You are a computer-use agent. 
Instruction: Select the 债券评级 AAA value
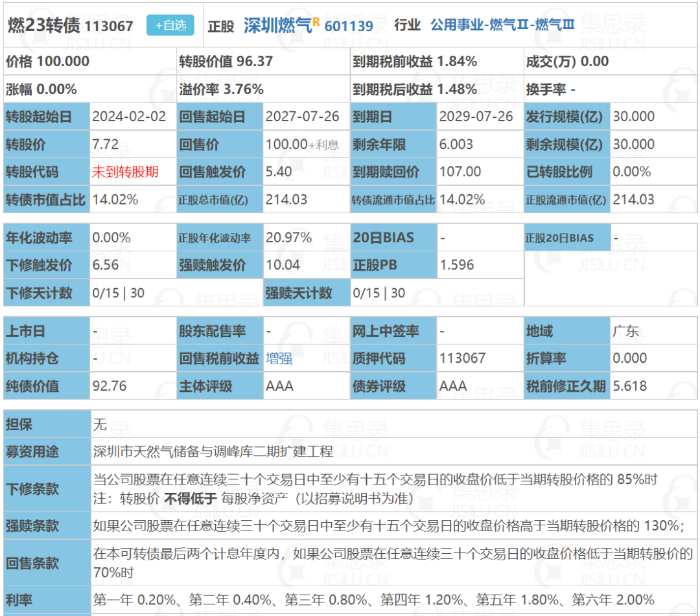[452, 386]
